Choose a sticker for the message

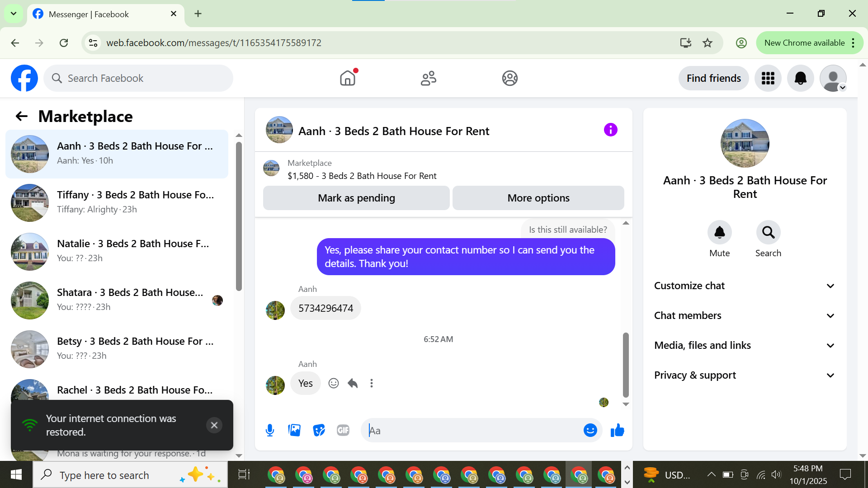point(319,430)
